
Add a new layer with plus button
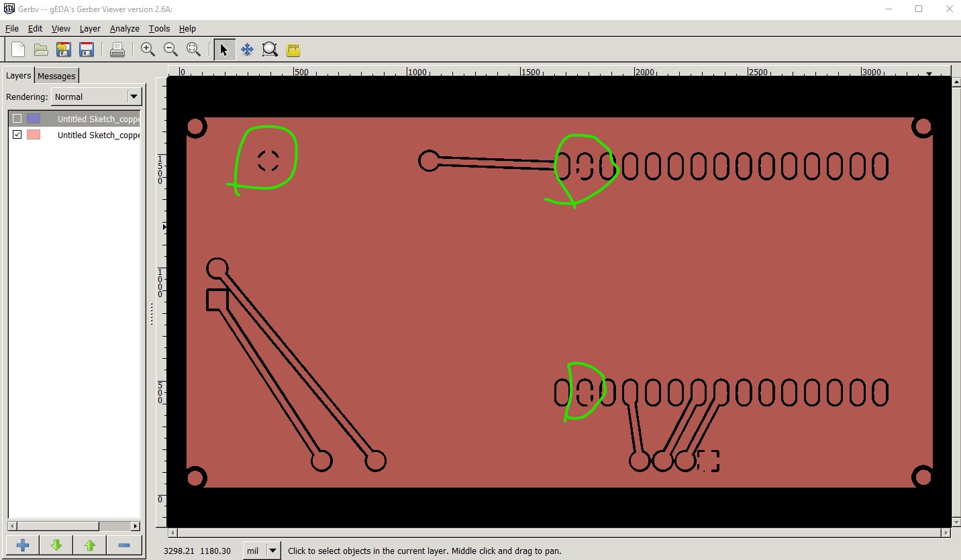pos(23,545)
